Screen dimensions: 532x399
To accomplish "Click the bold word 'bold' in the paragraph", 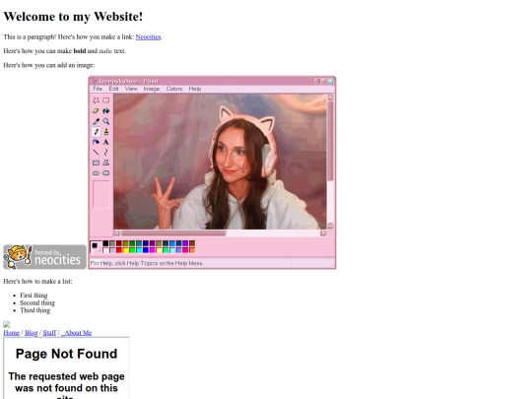I will pos(80,51).
